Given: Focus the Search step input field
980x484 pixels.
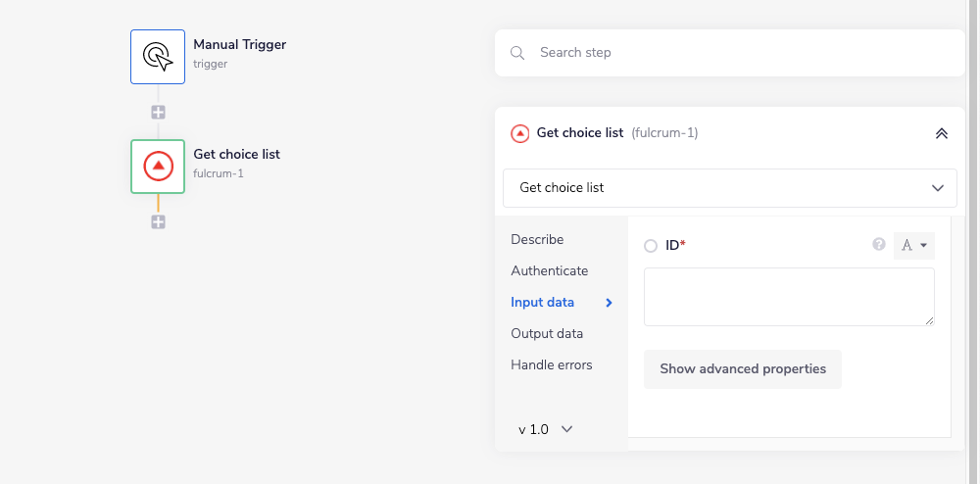Looking at the screenshot, I should 745,53.
